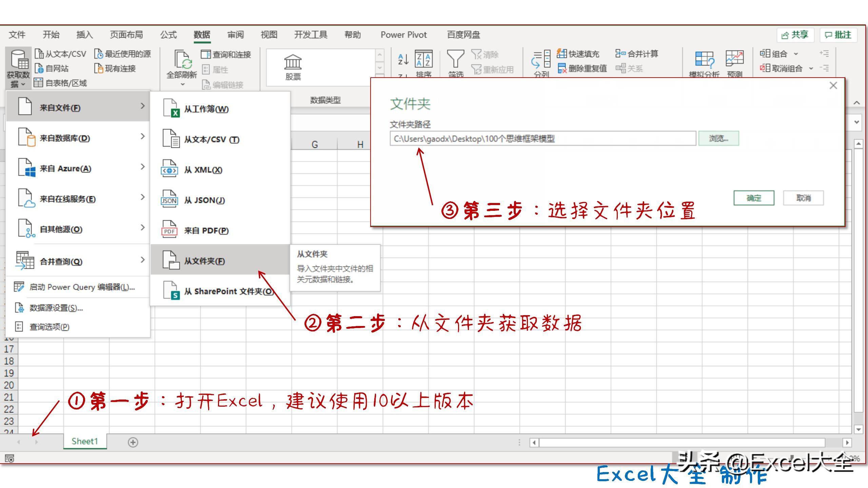Launch Power Query Editor (启动 Power Query 编辑器)
This screenshot has height=488, width=868.
(78, 287)
